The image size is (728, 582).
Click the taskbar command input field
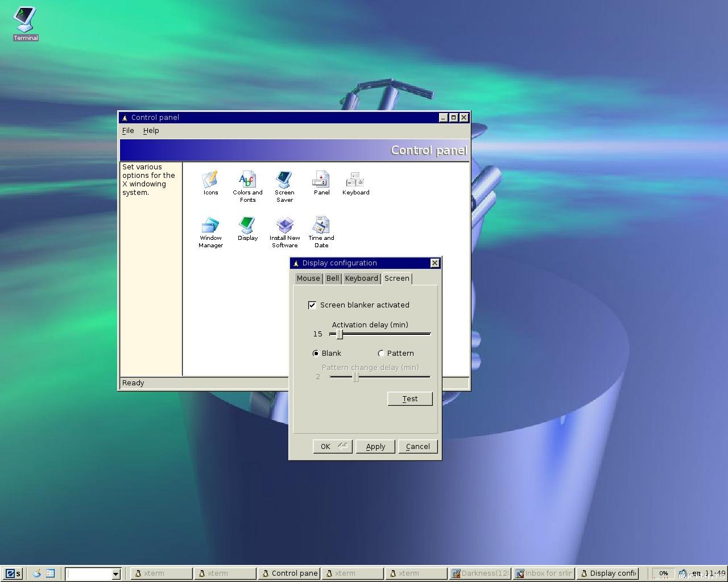pyautogui.click(x=89, y=574)
